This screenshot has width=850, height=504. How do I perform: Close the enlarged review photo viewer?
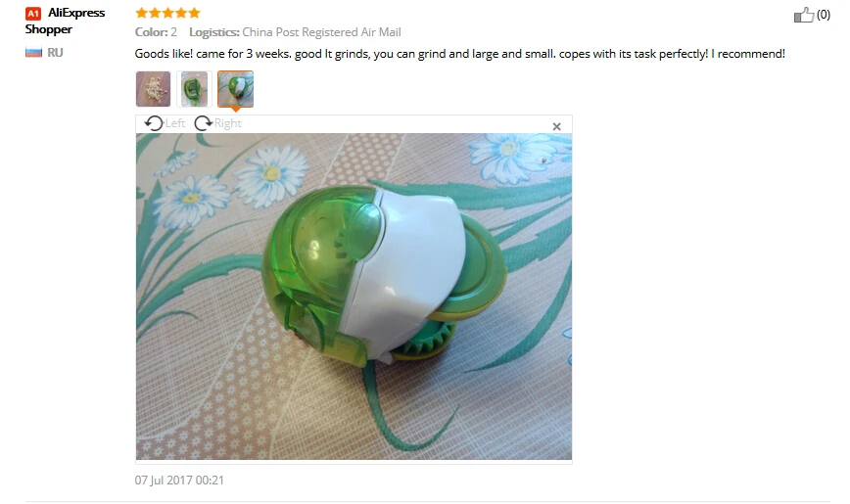pyautogui.click(x=556, y=126)
